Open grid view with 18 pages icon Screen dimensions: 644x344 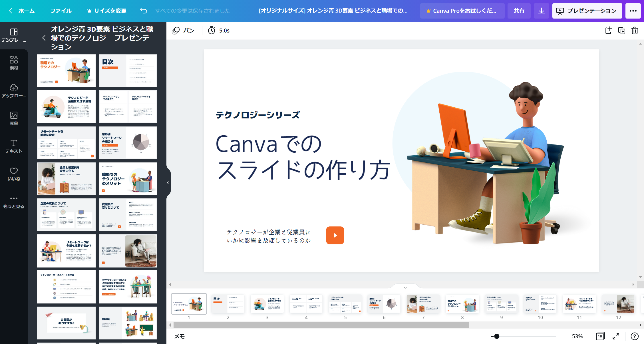pos(600,336)
